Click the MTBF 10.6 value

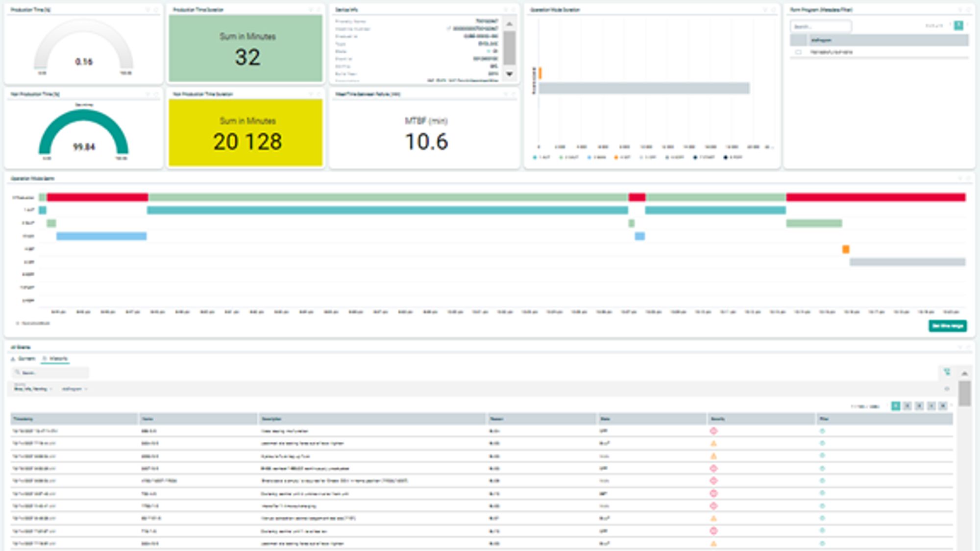[x=426, y=142]
